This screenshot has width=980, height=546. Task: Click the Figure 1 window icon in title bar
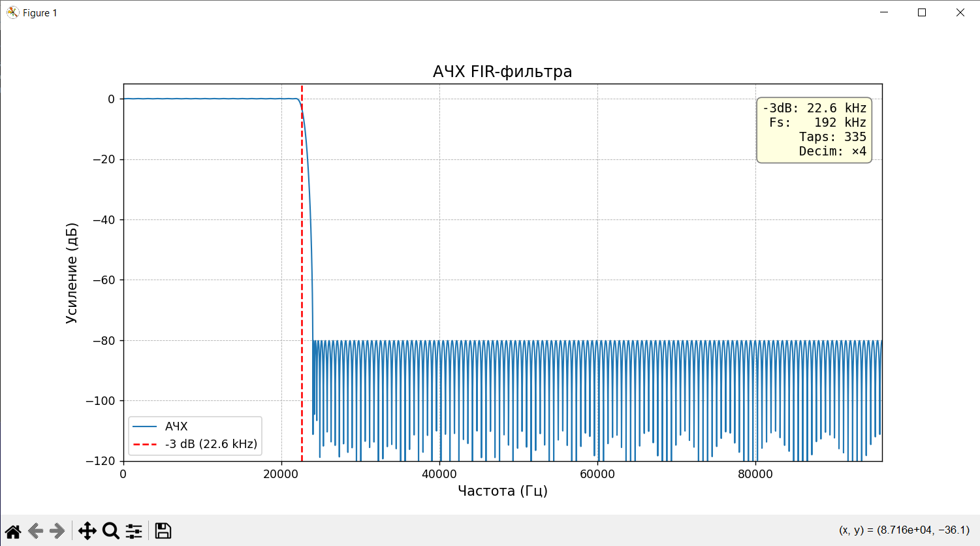click(12, 12)
